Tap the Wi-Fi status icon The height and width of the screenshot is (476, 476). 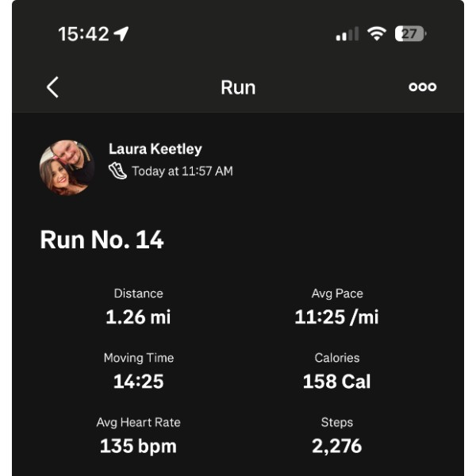click(376, 34)
